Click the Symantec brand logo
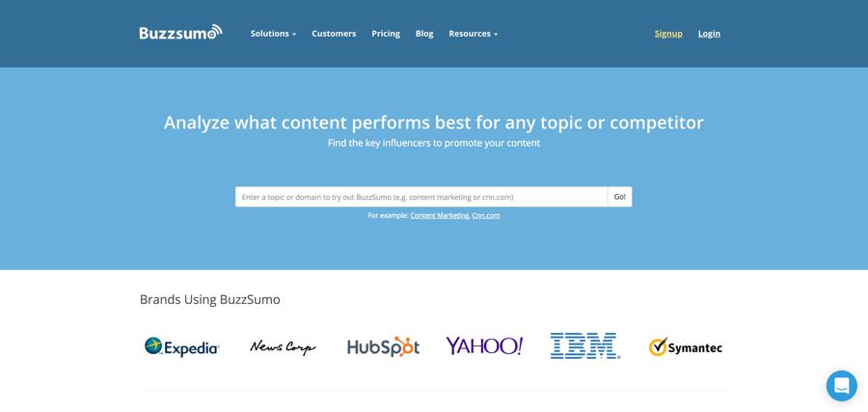This screenshot has height=412, width=868. [685, 347]
